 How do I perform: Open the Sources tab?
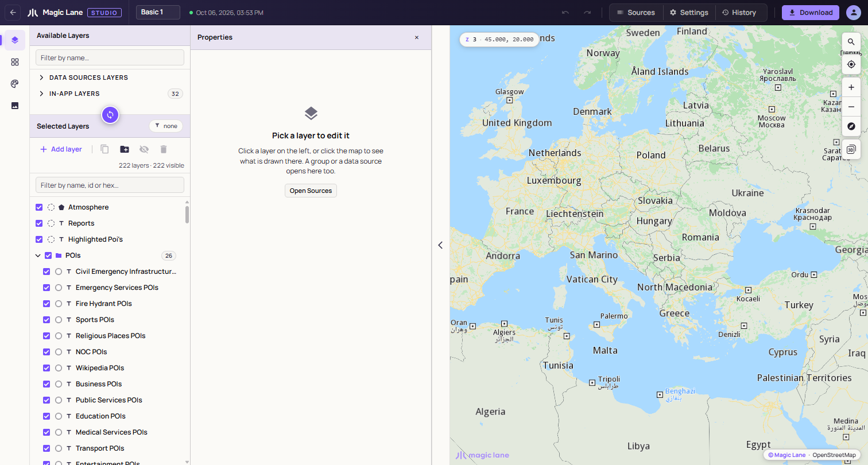[x=636, y=13]
